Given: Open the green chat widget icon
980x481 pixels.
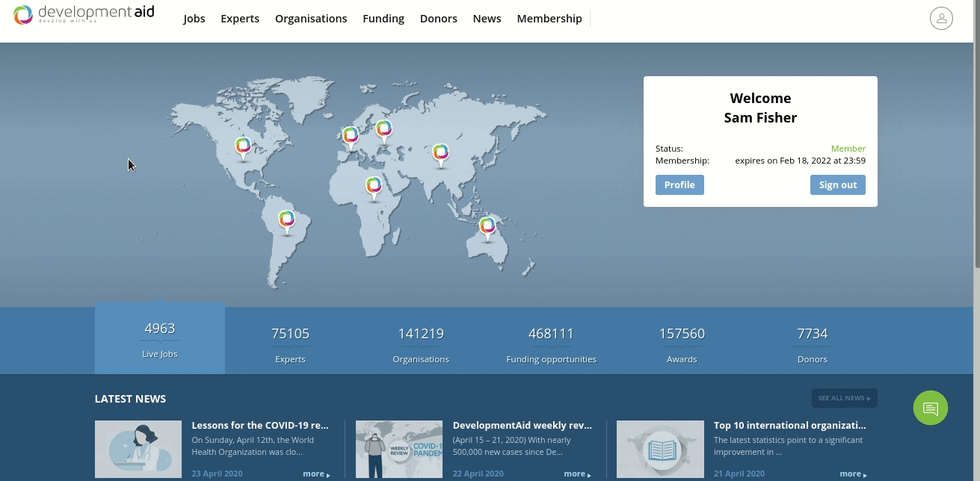Looking at the screenshot, I should [930, 408].
